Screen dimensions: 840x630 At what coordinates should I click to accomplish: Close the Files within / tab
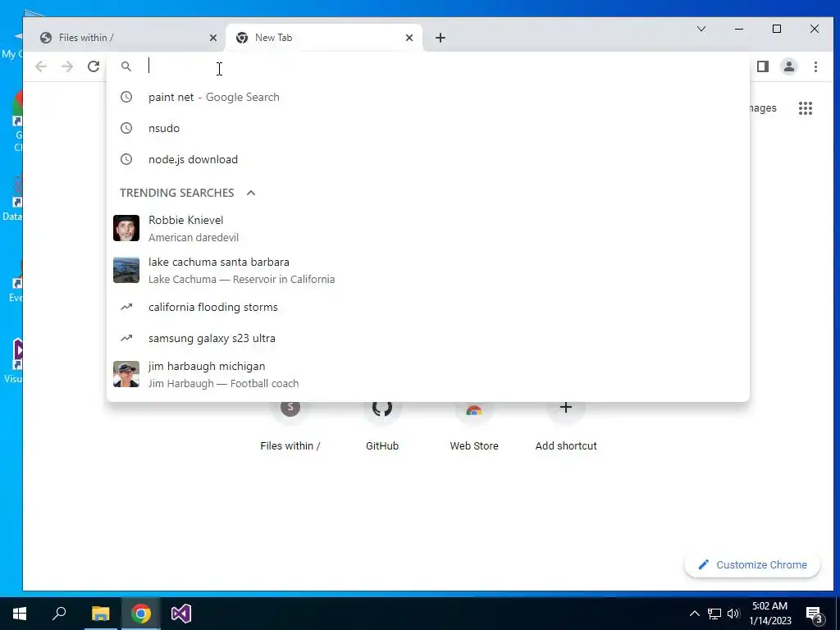coord(212,38)
